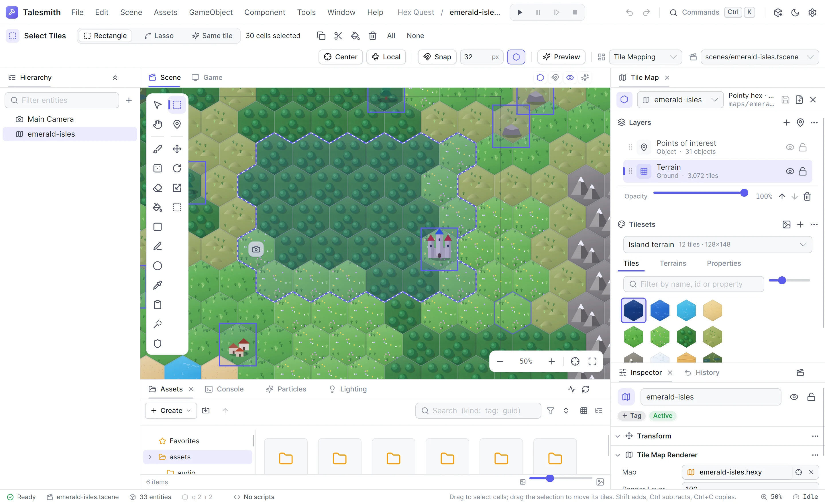Open the Island terrain tileset dropdown
The image size is (825, 504).
[718, 245]
